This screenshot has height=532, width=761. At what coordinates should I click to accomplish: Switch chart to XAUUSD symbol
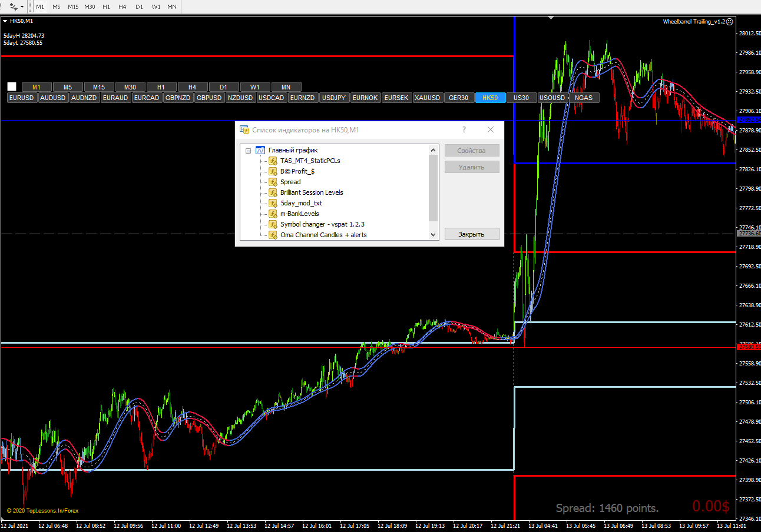coord(428,98)
